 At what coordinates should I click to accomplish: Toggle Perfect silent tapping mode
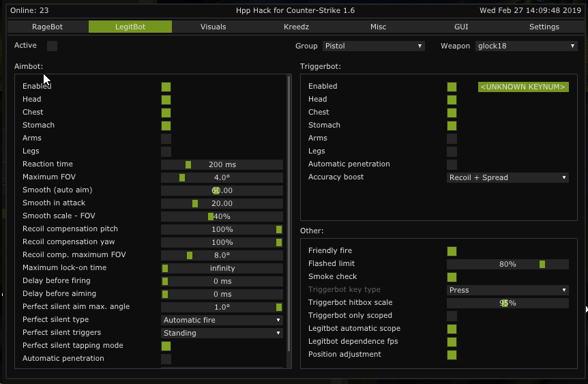[166, 346]
